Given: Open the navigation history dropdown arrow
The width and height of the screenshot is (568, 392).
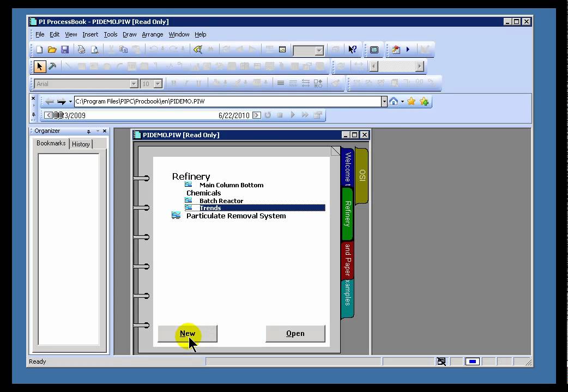Looking at the screenshot, I should [70, 102].
